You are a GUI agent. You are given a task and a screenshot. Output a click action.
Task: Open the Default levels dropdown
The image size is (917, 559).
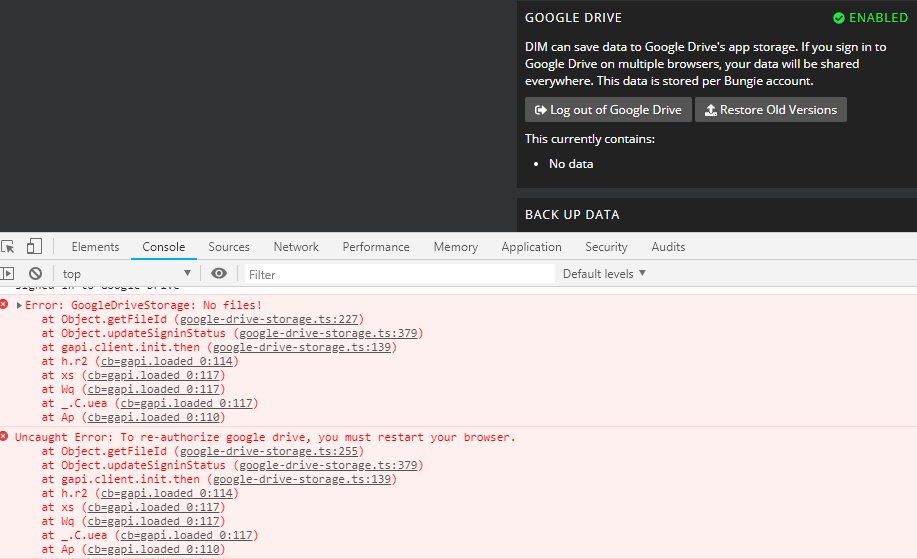604,274
